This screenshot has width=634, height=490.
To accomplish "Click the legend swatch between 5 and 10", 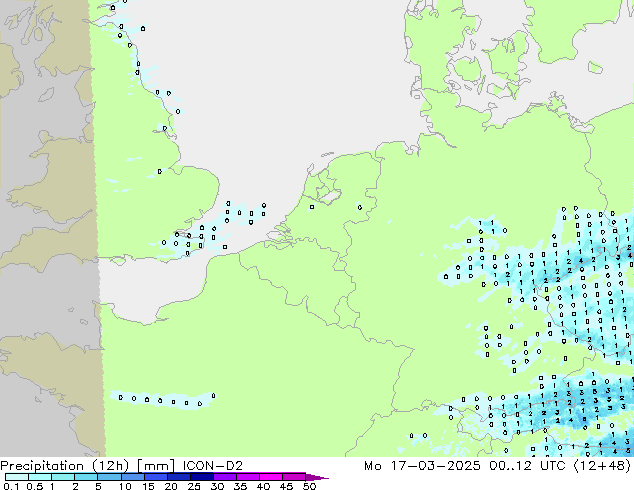I will (x=109, y=477).
